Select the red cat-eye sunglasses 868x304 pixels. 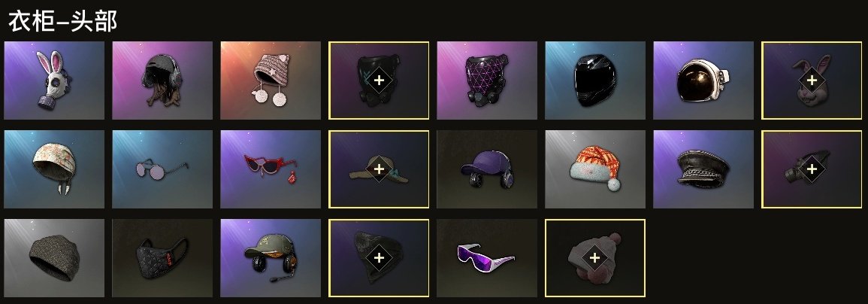click(x=270, y=169)
